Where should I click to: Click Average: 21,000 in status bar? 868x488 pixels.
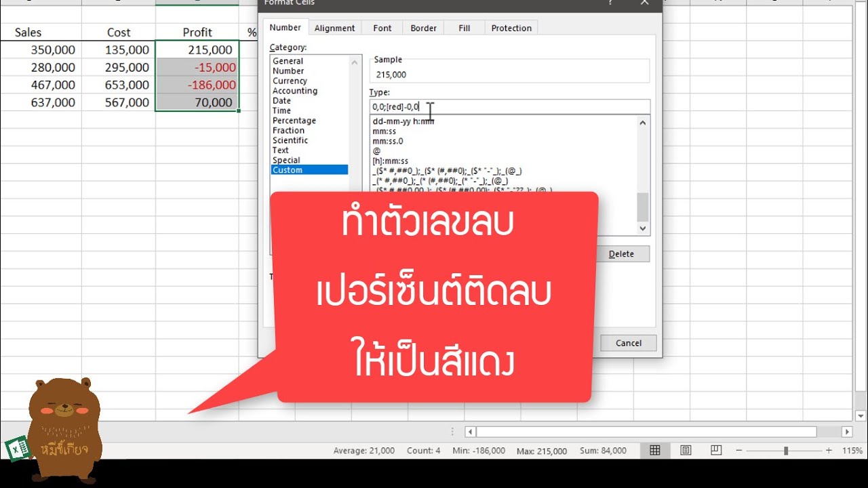point(364,451)
